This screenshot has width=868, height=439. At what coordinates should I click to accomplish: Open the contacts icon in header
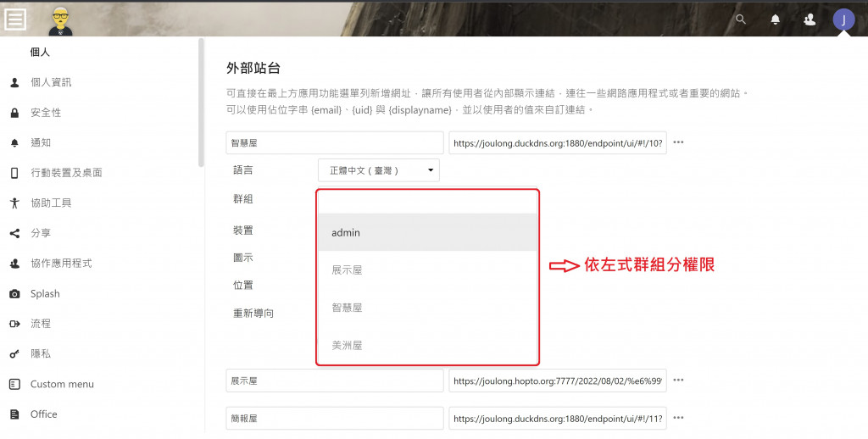810,19
